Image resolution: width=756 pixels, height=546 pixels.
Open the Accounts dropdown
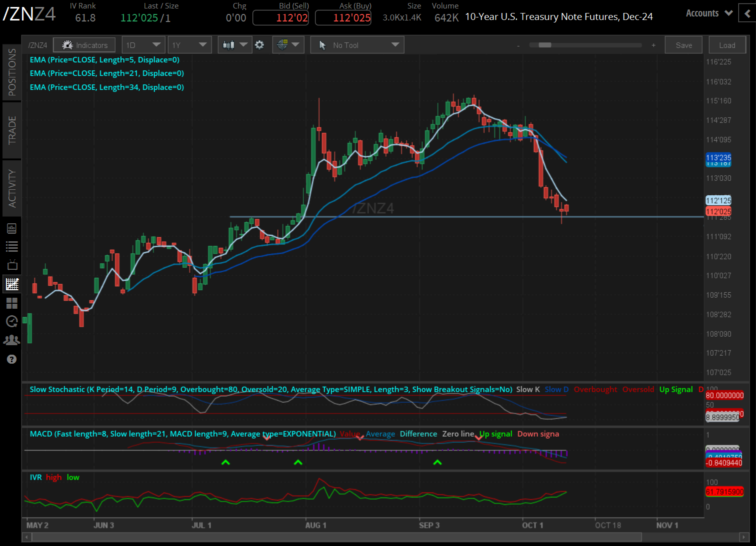pos(708,13)
